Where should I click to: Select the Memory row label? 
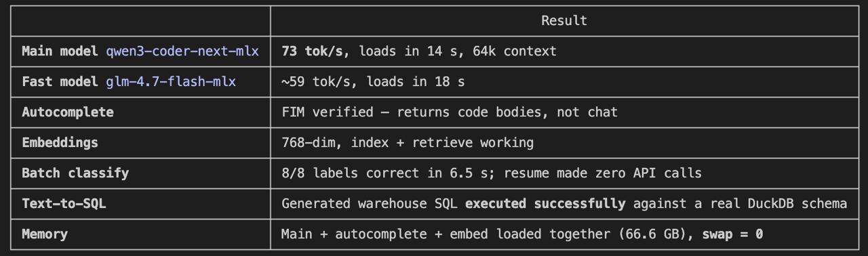pos(45,234)
